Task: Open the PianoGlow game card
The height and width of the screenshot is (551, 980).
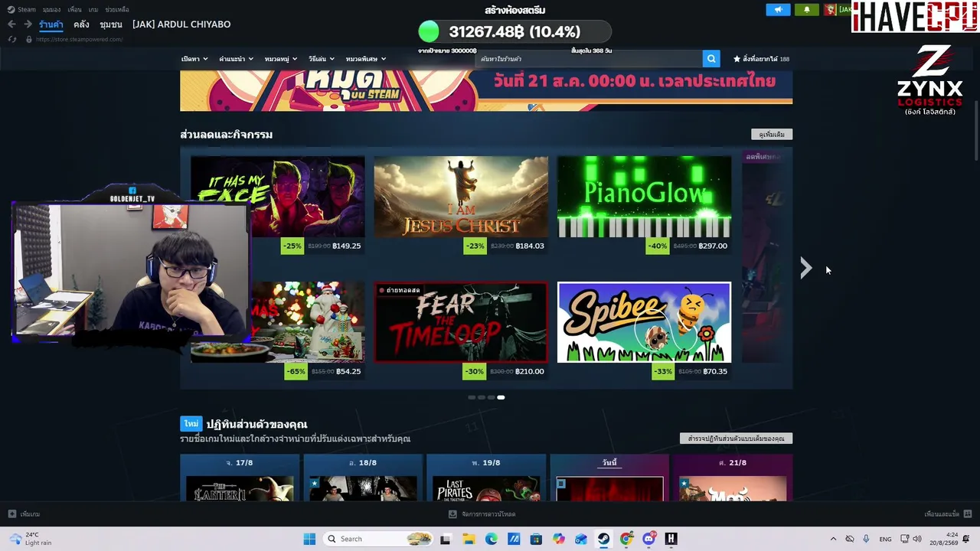Action: [x=644, y=205]
